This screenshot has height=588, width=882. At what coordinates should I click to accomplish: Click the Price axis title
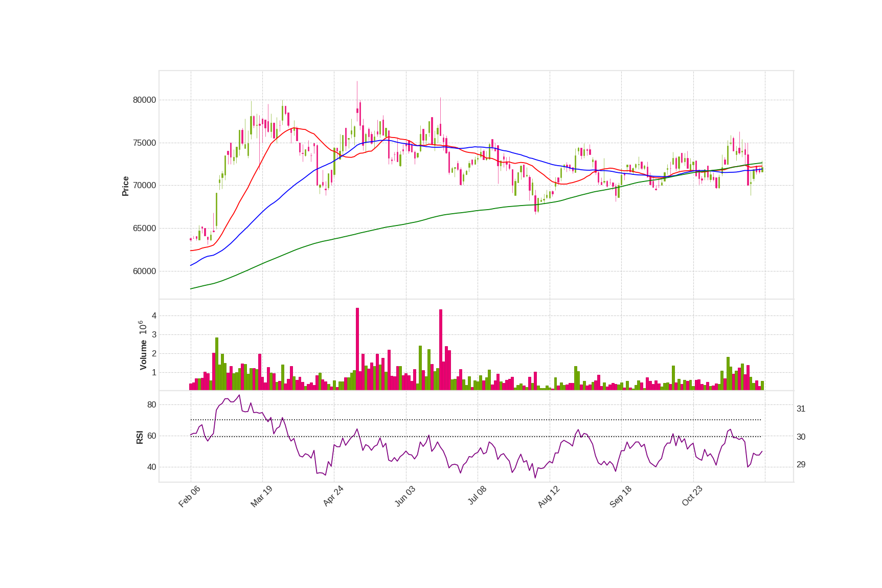pyautogui.click(x=125, y=186)
